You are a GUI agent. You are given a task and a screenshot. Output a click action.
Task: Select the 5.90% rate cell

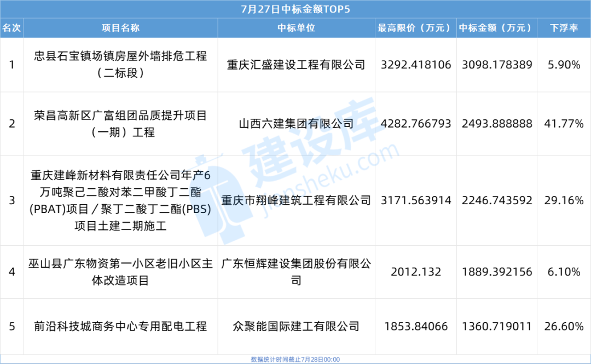pos(564,65)
